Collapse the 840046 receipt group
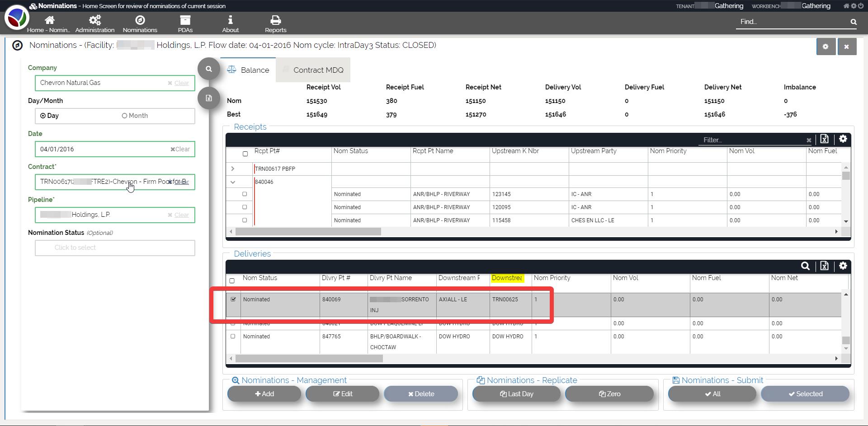868x426 pixels. tap(233, 182)
